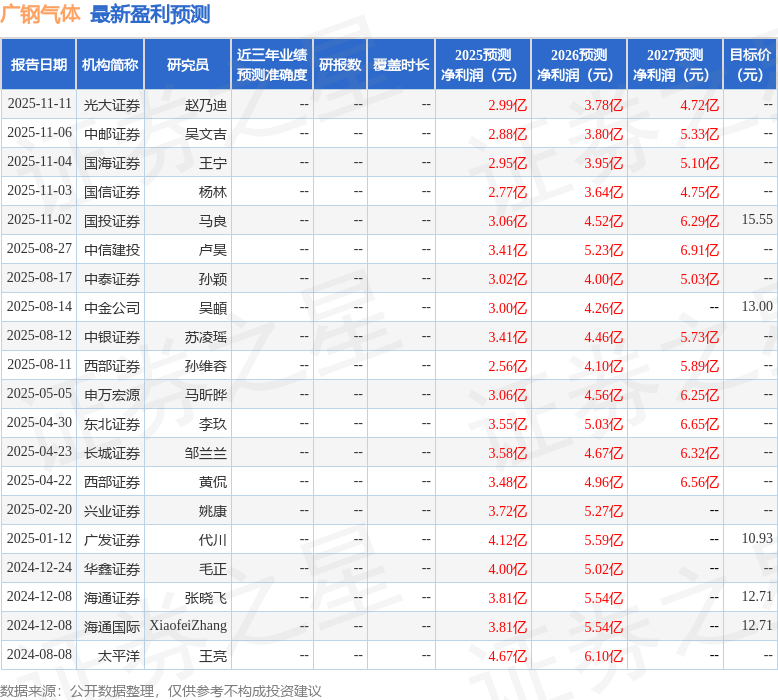Click researcher name 赵乃迪
This screenshot has width=778, height=700.
pyautogui.click(x=206, y=105)
